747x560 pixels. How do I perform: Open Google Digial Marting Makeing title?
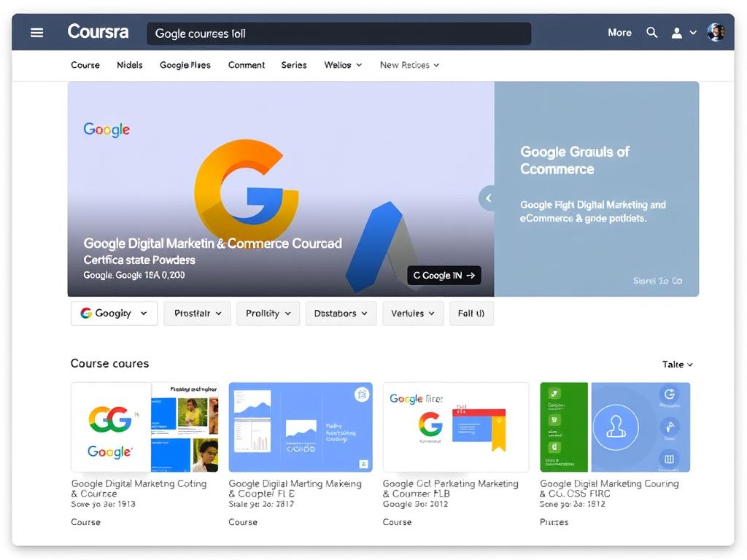point(295,489)
